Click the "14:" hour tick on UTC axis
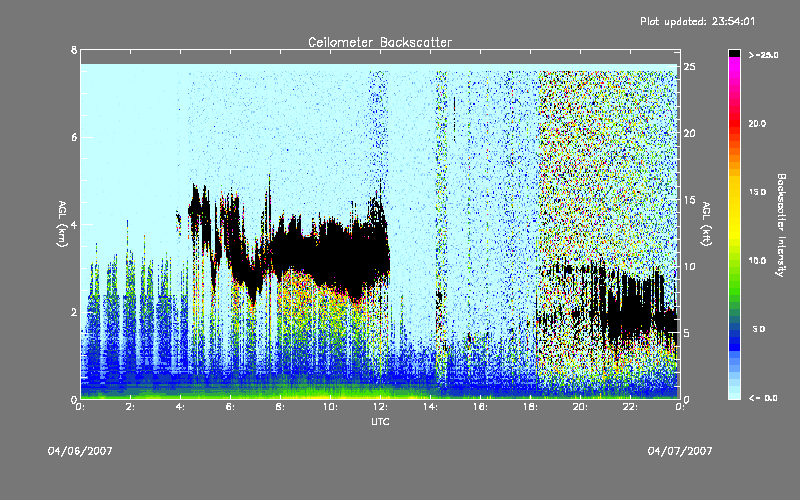Viewport: 800px width, 500px height. [x=430, y=407]
